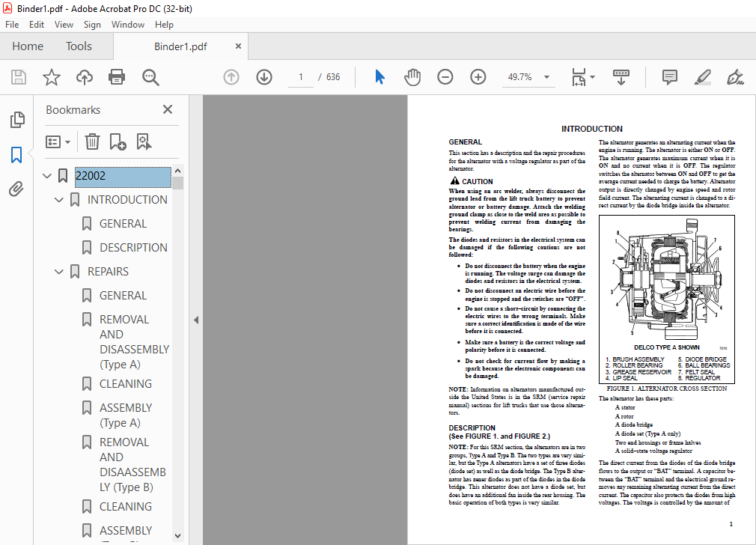Select ASSEMBLY (Type A) bookmark
This screenshot has height=545, width=756.
point(125,415)
